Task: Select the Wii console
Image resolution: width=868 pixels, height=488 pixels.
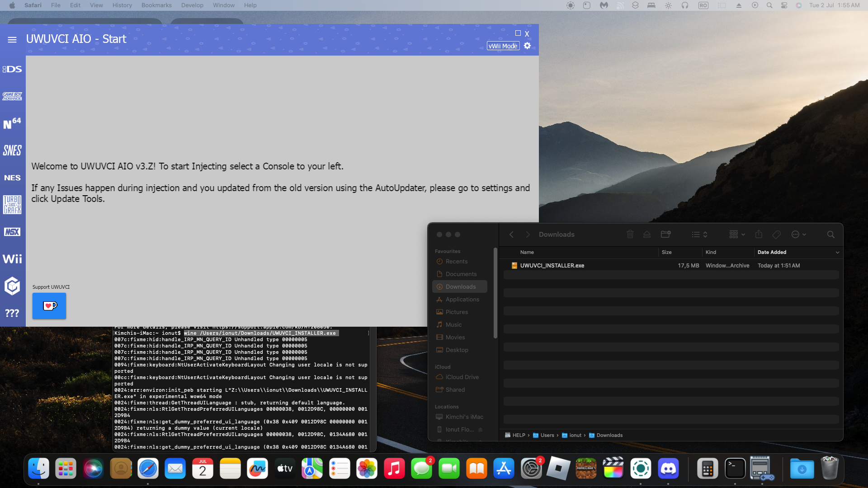Action: (x=12, y=259)
